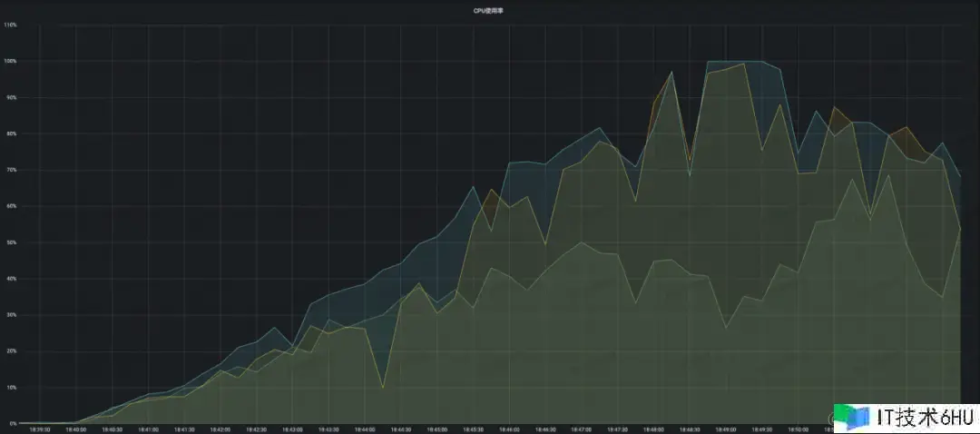This screenshot has width=980, height=434.
Task: Click the 50% y-axis label
Action: (10, 242)
